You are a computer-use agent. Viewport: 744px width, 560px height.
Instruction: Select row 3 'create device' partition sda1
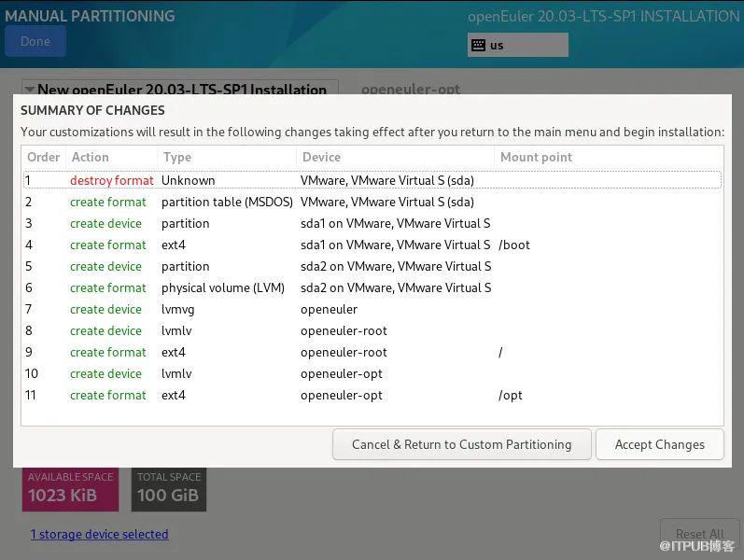click(105, 223)
